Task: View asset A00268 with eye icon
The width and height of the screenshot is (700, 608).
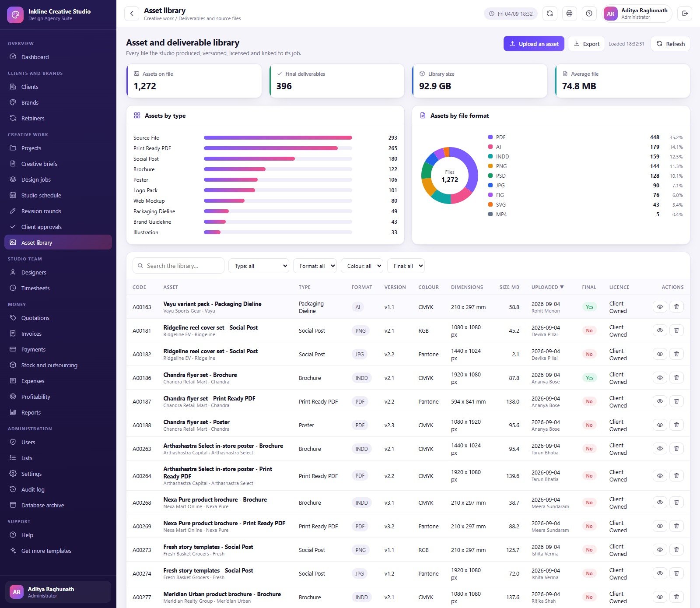Action: [x=660, y=503]
